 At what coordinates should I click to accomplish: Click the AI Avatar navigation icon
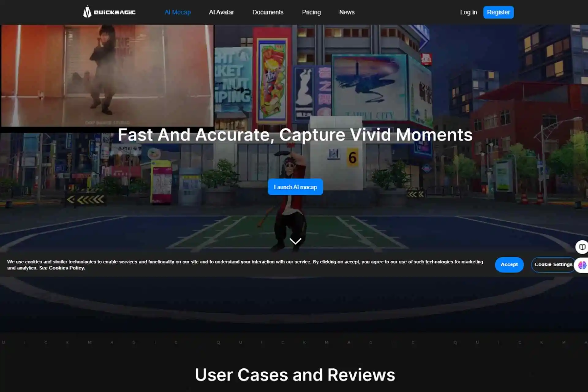[221, 12]
